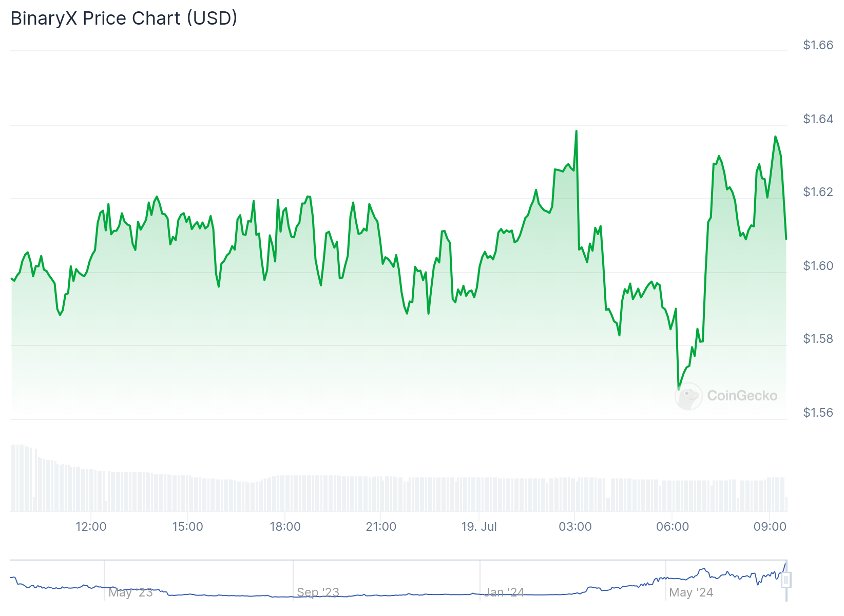This screenshot has height=616, width=844.
Task: Click the $1.60 price axis label
Action: pos(818,266)
